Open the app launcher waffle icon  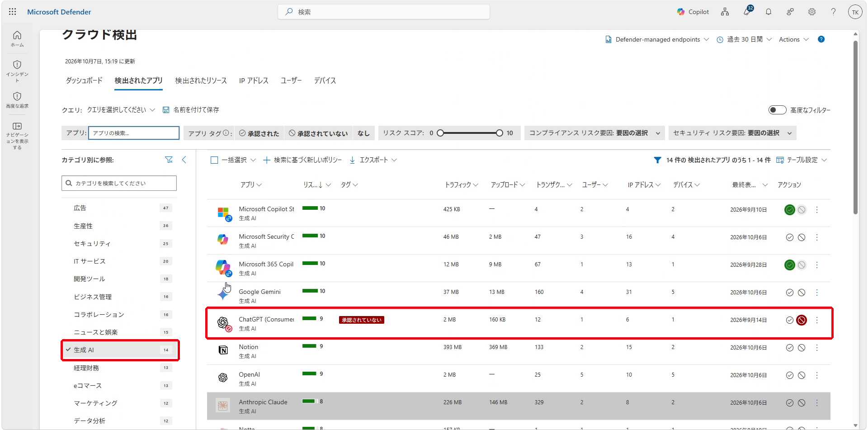tap(13, 12)
